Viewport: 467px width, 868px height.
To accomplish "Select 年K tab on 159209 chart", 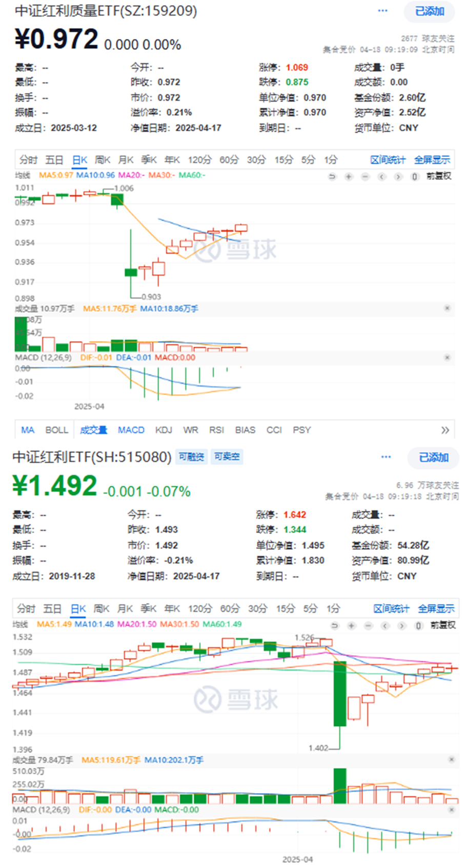I will click(172, 160).
